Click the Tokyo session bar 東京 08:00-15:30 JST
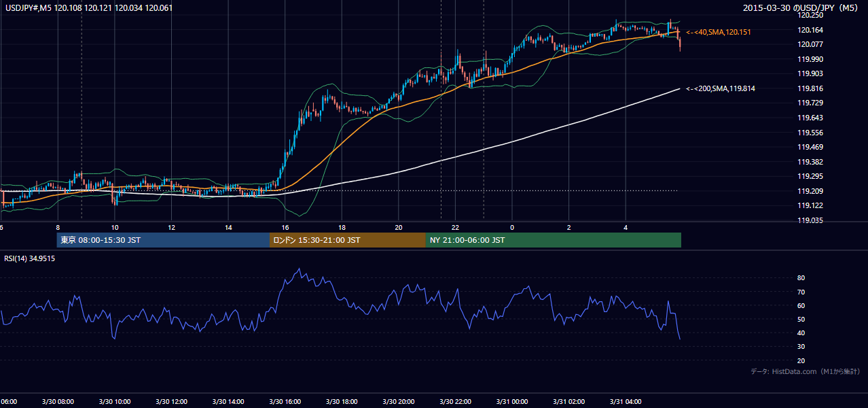 point(163,240)
